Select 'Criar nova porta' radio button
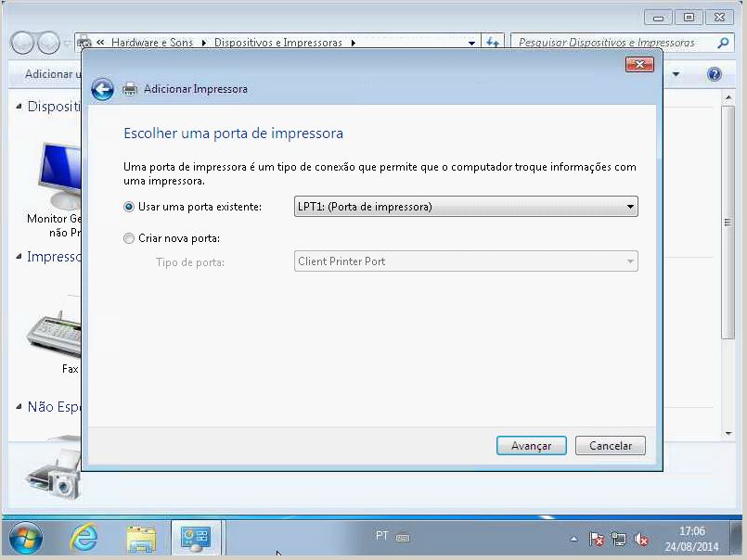 [x=129, y=238]
